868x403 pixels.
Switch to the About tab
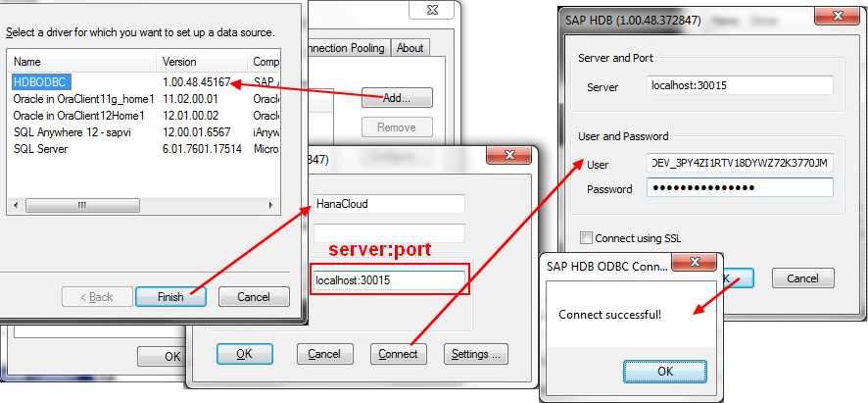(410, 48)
